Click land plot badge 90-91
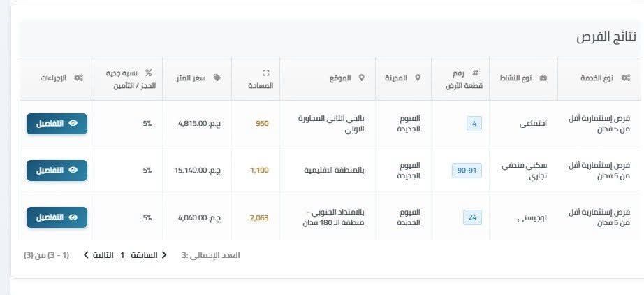The width and height of the screenshot is (644, 295). 467,171
